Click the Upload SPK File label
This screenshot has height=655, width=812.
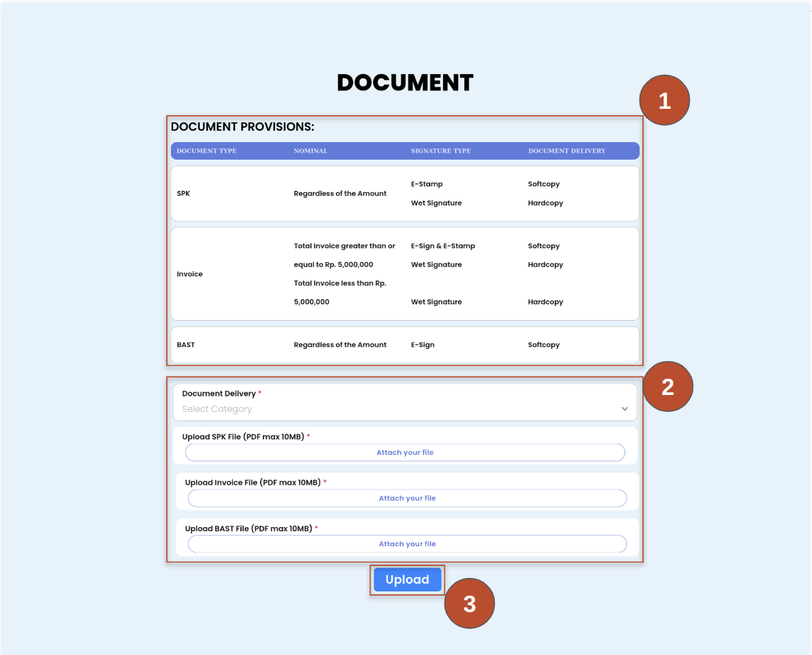coord(243,437)
